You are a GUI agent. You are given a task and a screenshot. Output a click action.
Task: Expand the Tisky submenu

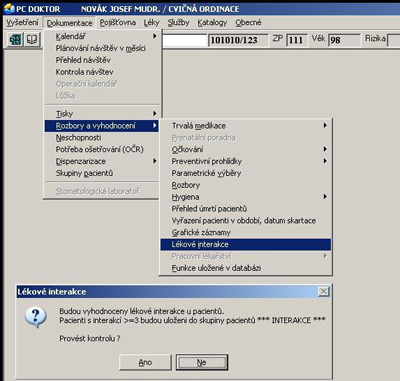tap(102, 114)
